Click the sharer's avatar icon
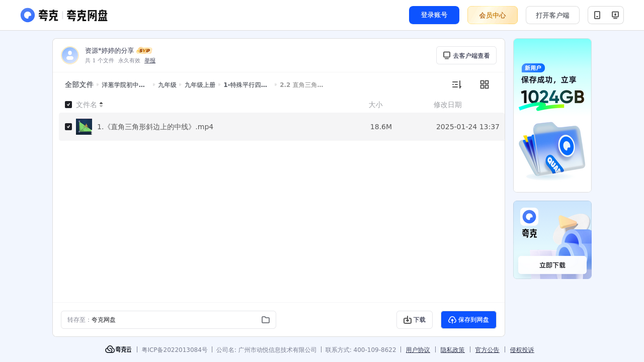Viewport: 644px width, 362px height. pos(70,55)
